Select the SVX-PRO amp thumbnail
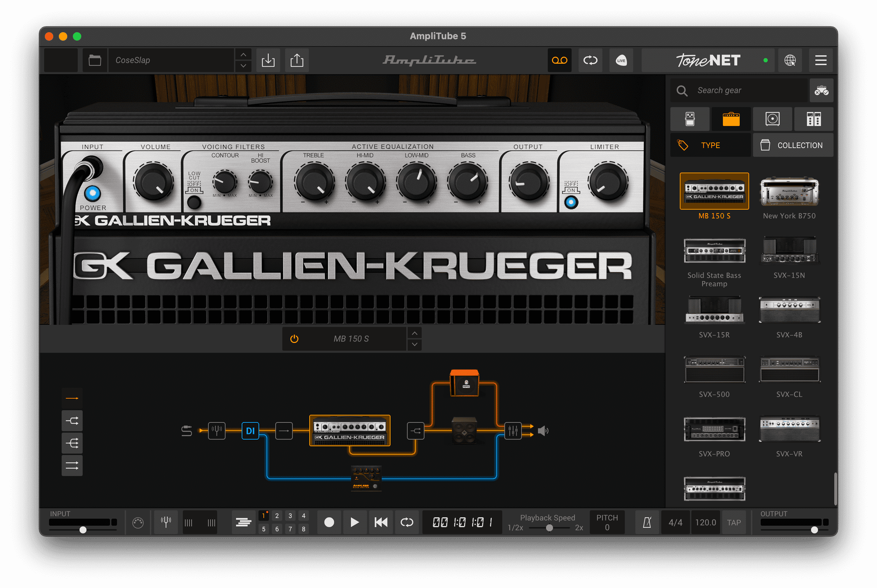 714,429
